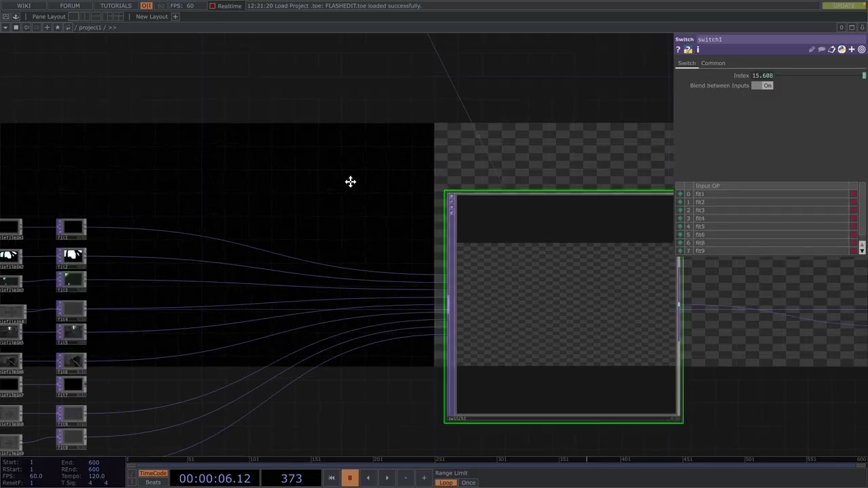
Task: Open the Python help icon in parameter panel
Action: [x=688, y=49]
